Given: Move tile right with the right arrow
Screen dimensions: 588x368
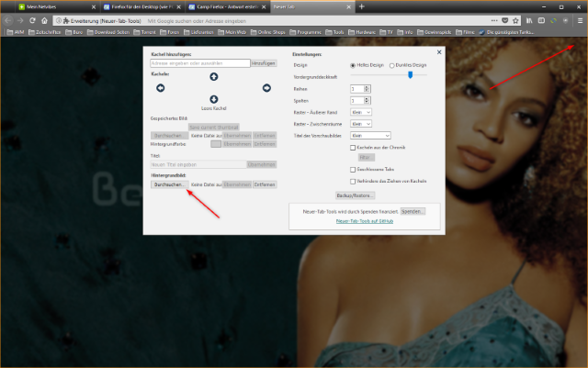Looking at the screenshot, I should (x=266, y=88).
